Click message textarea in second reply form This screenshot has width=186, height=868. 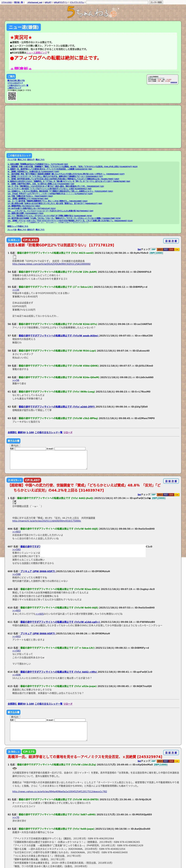(49, 731)
